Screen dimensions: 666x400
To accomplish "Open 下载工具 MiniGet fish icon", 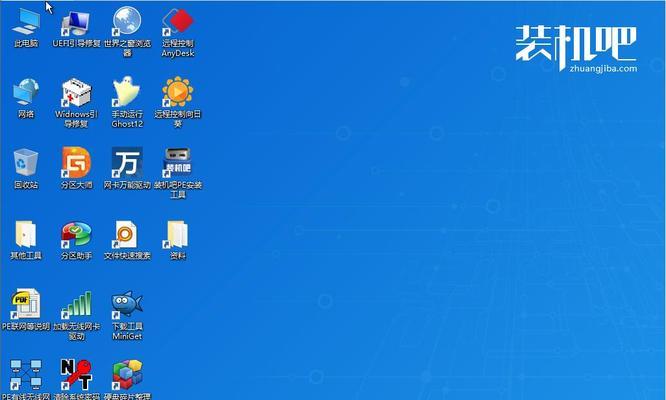I will pos(127,304).
